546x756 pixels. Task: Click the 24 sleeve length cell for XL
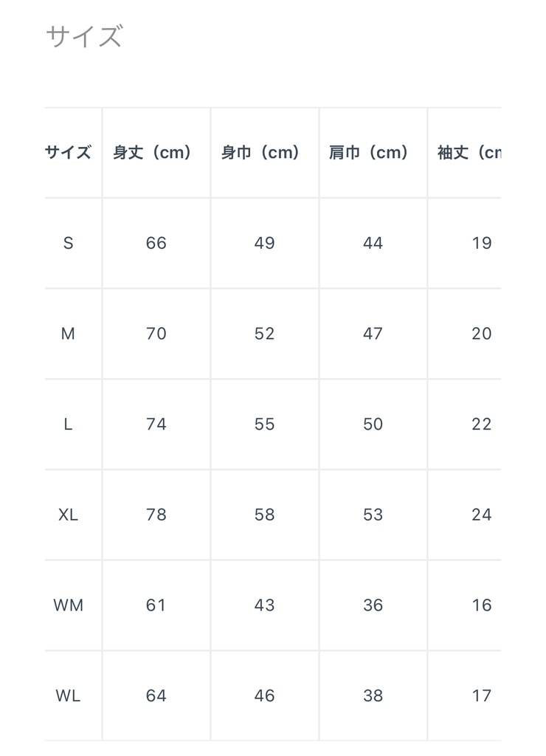[481, 515]
